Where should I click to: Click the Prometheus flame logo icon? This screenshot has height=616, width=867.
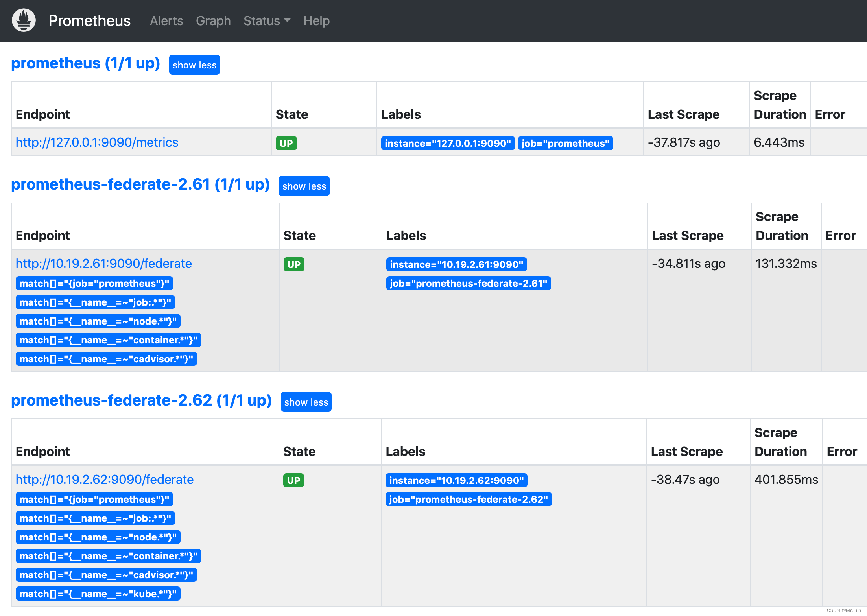tap(24, 20)
